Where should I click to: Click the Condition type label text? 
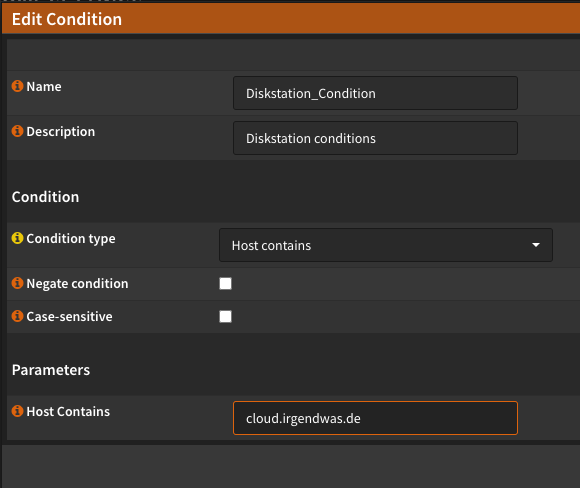pyautogui.click(x=71, y=239)
